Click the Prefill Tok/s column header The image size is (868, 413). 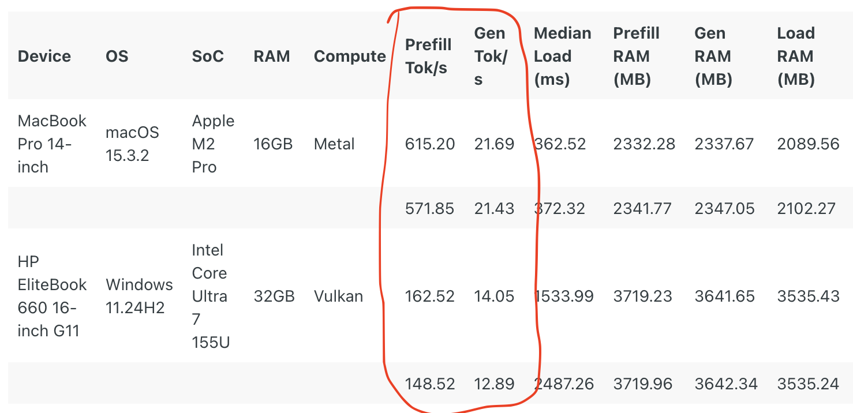[x=428, y=57]
